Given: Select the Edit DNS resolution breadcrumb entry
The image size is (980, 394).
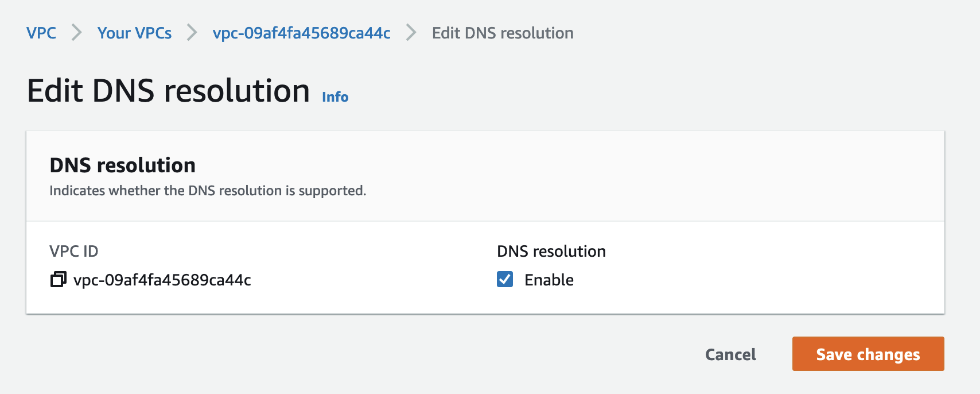Looking at the screenshot, I should 501,33.
